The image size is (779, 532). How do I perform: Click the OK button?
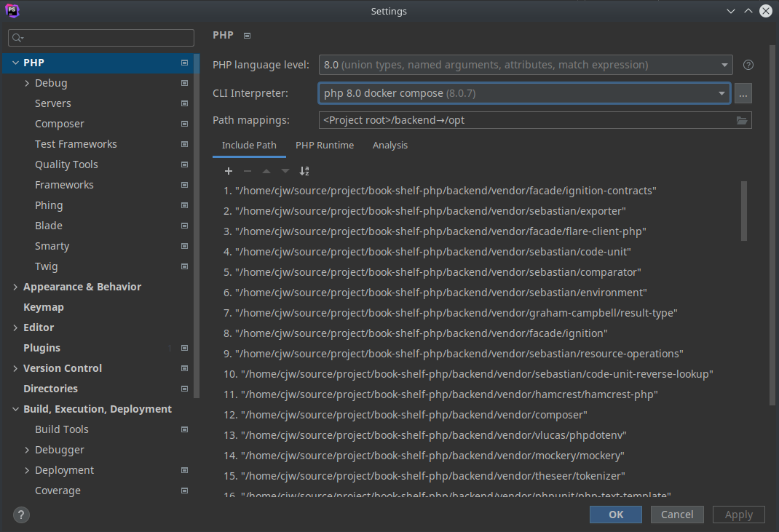tap(616, 515)
